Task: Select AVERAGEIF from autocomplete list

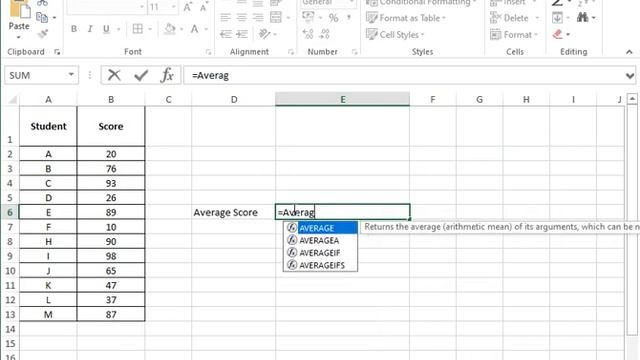Action: pyautogui.click(x=320, y=253)
